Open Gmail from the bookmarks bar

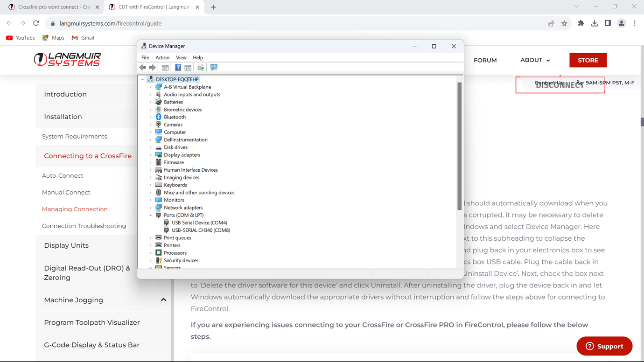click(83, 38)
